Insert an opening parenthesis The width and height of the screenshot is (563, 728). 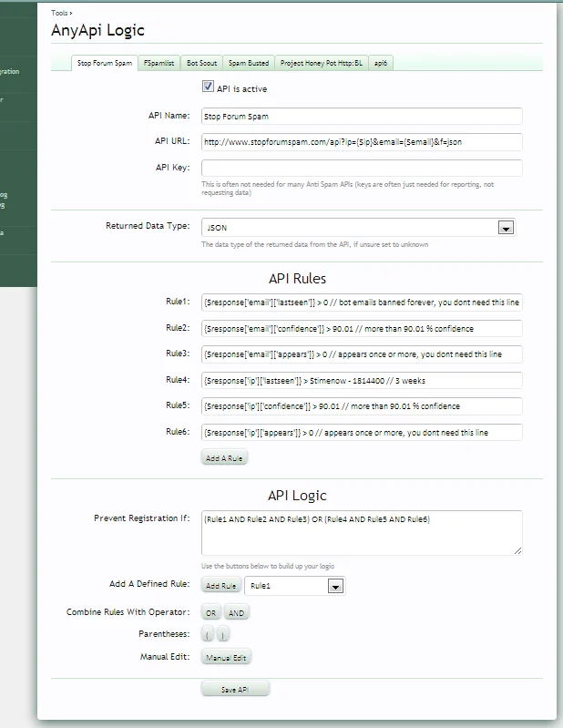[x=208, y=635]
